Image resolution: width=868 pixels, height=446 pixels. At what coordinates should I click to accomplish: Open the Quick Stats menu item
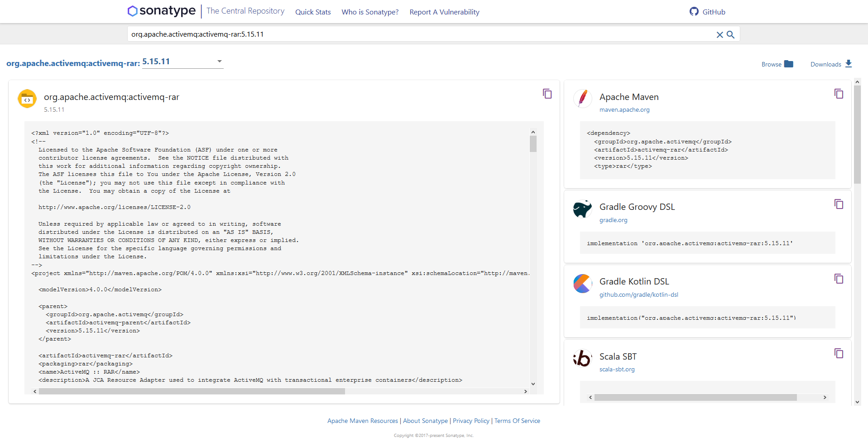[313, 12]
